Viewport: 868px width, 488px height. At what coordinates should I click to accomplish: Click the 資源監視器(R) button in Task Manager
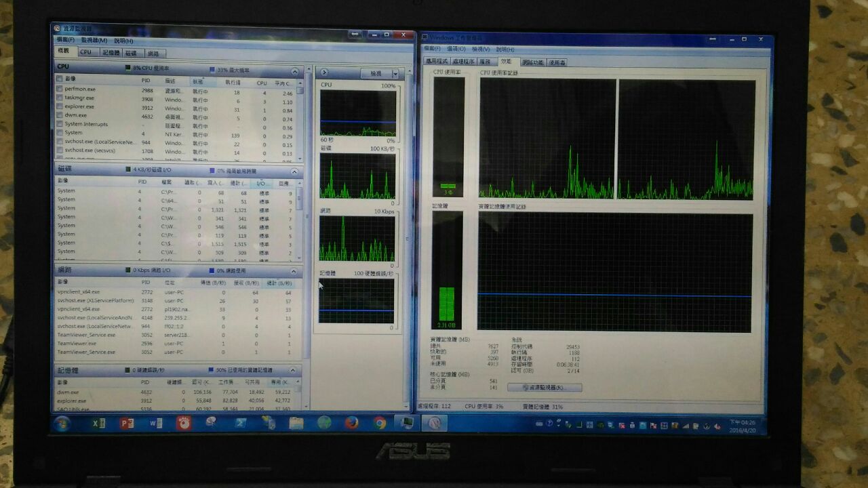[545, 388]
